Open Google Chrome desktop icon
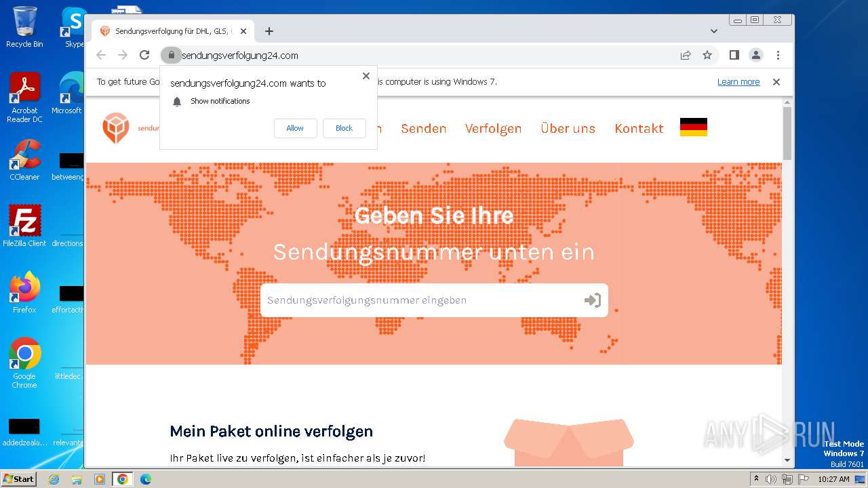This screenshot has height=488, width=868. [24, 363]
